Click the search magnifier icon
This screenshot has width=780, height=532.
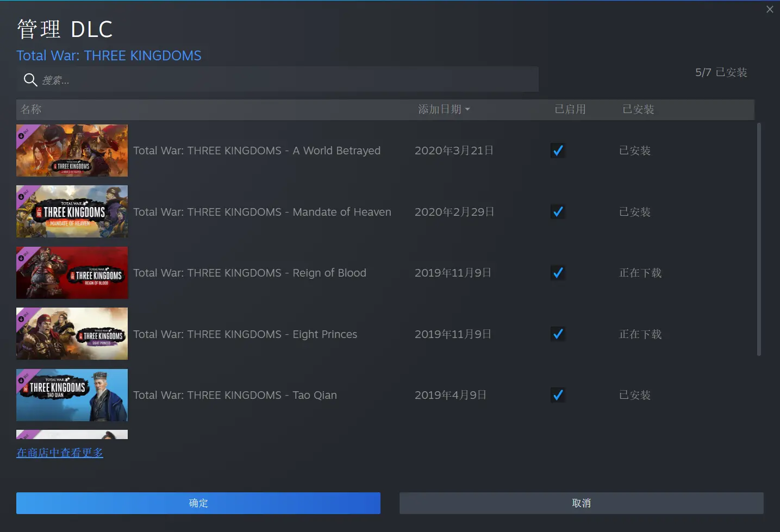tap(30, 80)
